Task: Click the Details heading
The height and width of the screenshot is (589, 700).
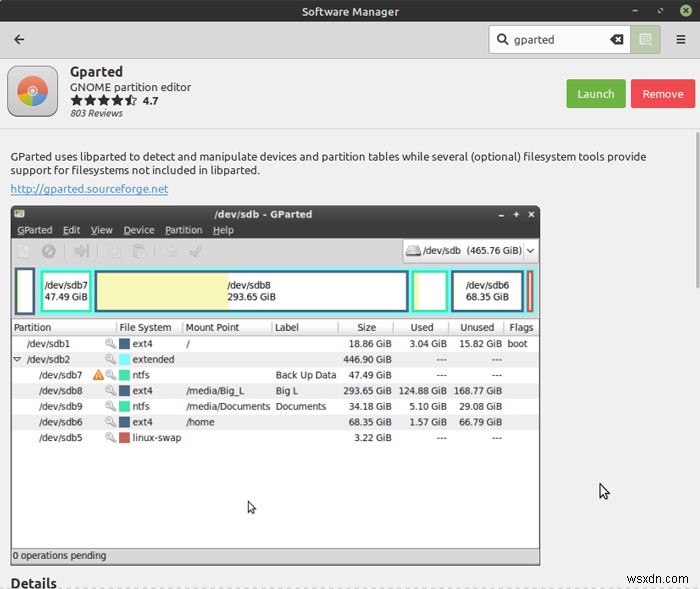Action: tap(34, 583)
